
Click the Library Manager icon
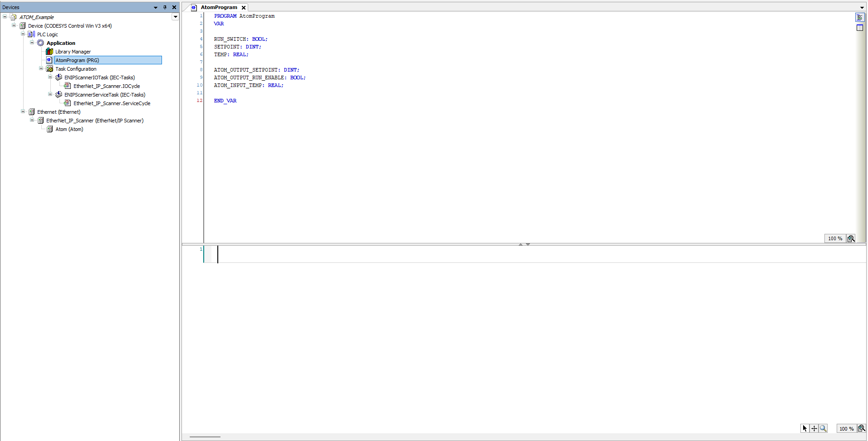click(49, 51)
